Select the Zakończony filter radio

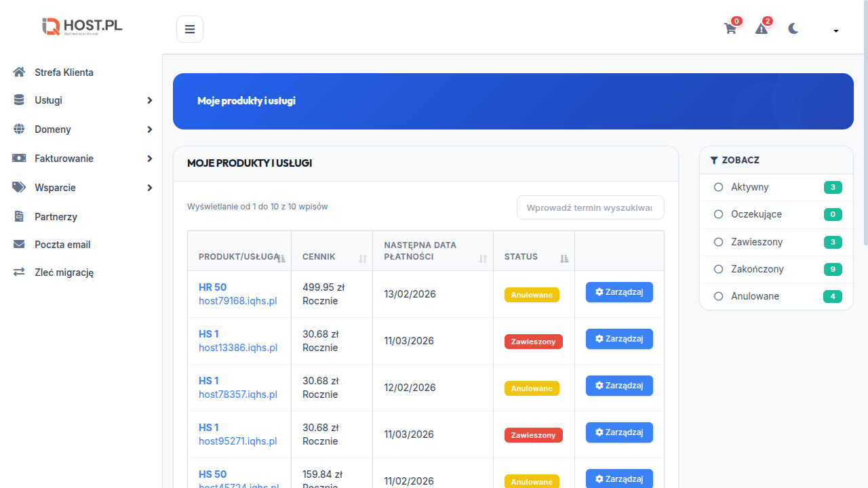[719, 269]
